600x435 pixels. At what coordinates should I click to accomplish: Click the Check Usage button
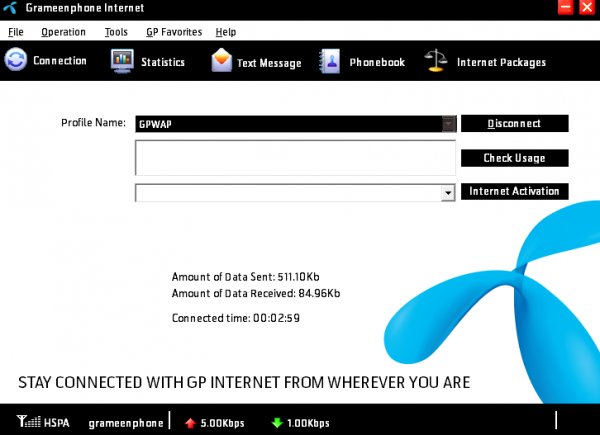click(515, 158)
